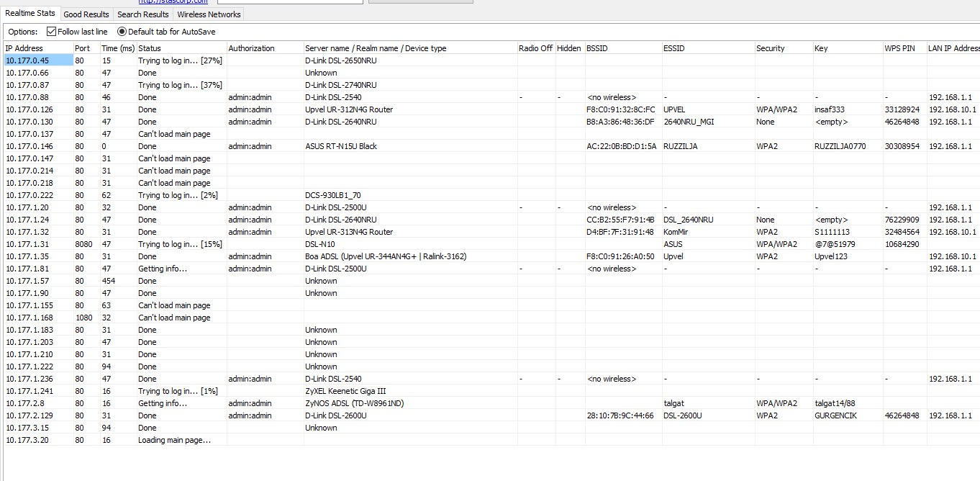This screenshot has height=481, width=980.
Task: Sort by IP Address column header
Action: (37, 48)
